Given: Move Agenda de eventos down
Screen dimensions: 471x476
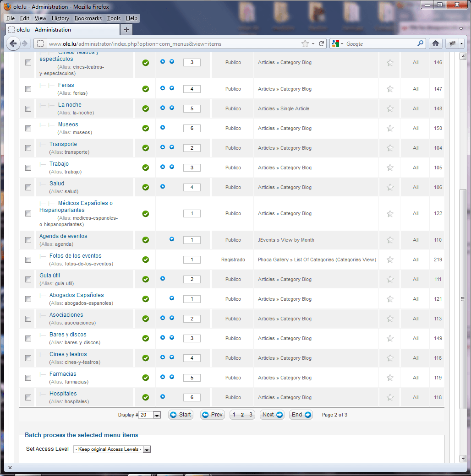Looking at the screenshot, I should tap(172, 239).
